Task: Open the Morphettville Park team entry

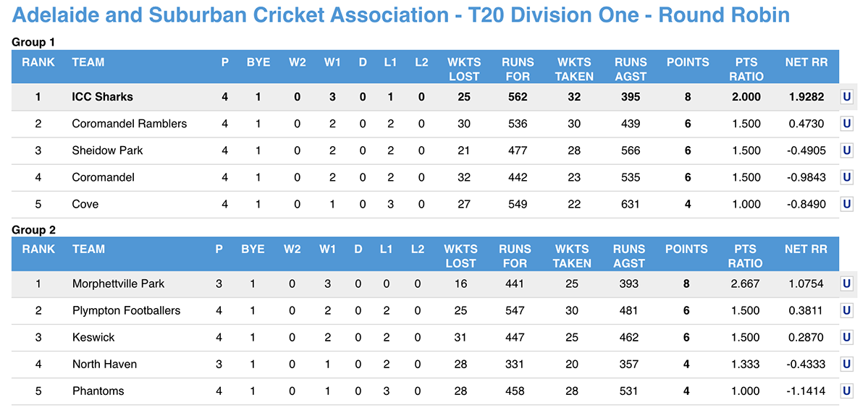Action: tap(118, 284)
